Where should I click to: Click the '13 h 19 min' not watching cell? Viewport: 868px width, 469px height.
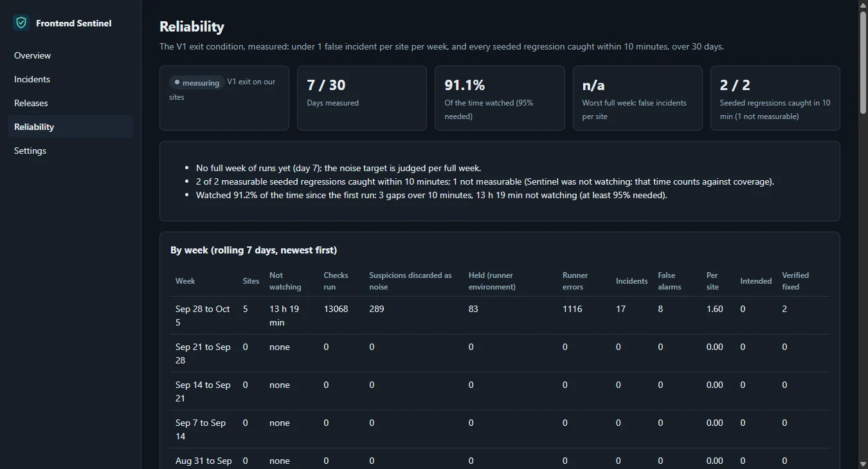284,315
